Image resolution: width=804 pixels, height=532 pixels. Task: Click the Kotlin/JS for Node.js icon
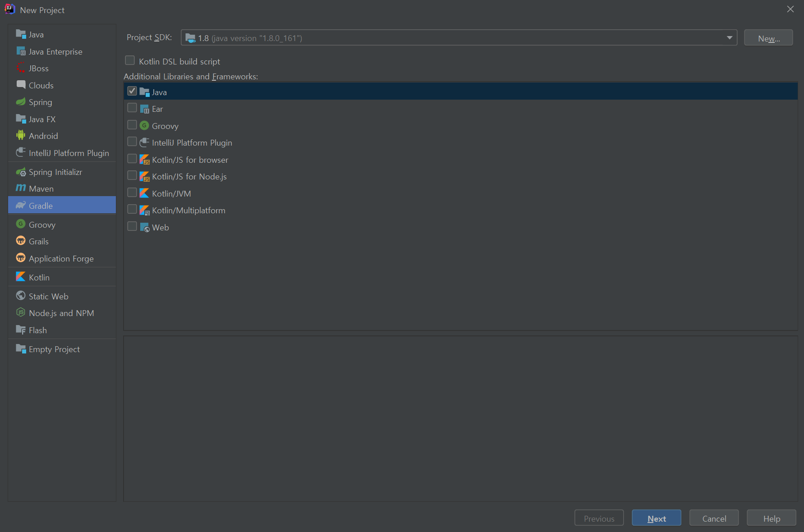[x=144, y=176]
